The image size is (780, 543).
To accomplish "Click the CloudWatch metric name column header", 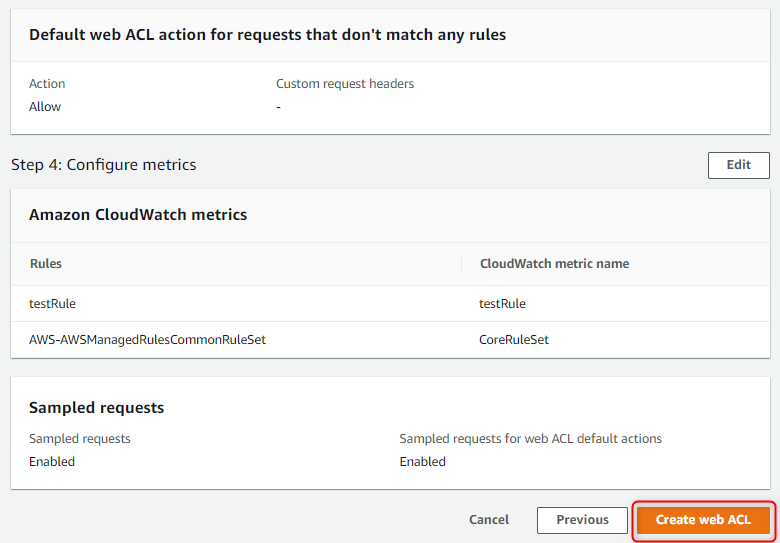I will pyautogui.click(x=554, y=264).
